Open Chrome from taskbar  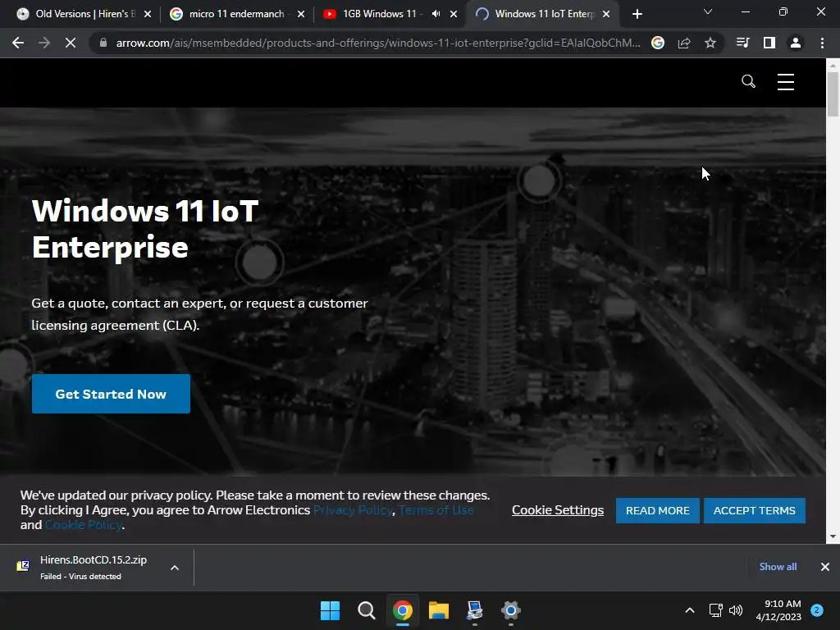(402, 610)
